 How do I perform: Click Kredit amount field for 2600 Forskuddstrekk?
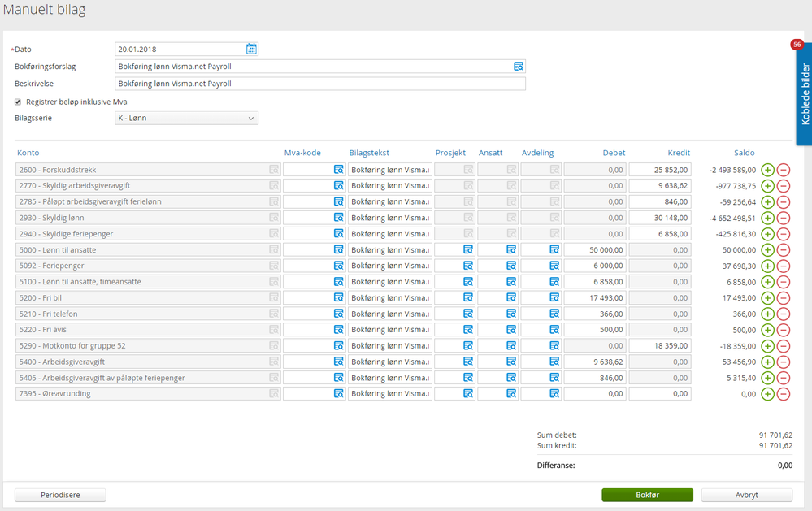click(660, 170)
